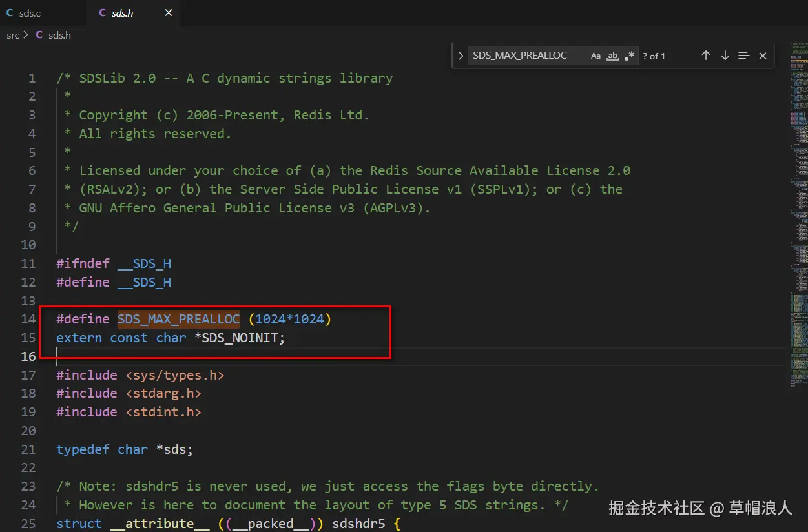
Task: Click the C file icon on sds.h tab
Action: (103, 13)
